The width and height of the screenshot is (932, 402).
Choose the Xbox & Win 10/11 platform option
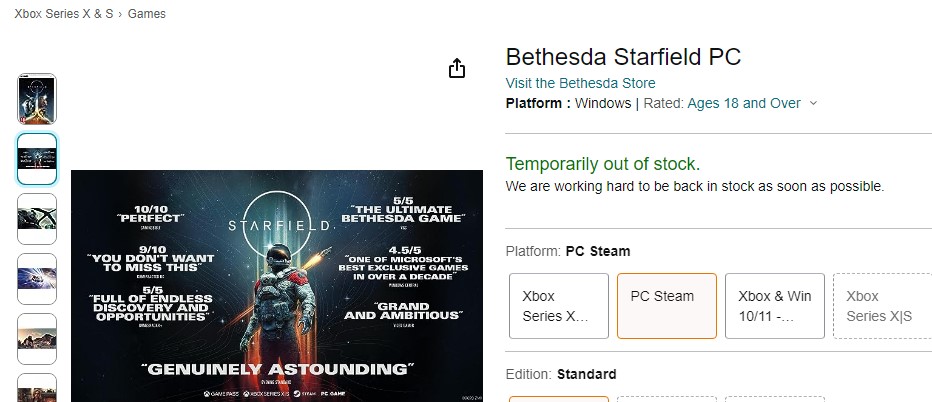[775, 306]
